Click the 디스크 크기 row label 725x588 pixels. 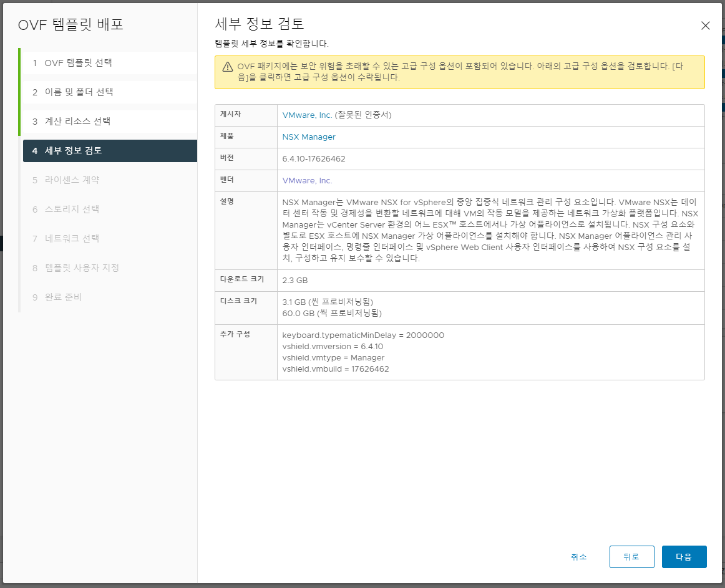coord(238,301)
